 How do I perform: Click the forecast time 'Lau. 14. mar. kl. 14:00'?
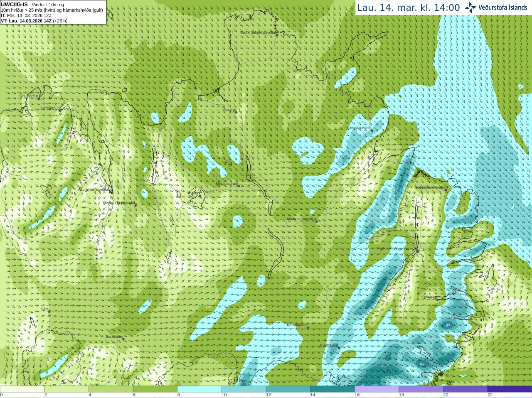(x=409, y=7)
